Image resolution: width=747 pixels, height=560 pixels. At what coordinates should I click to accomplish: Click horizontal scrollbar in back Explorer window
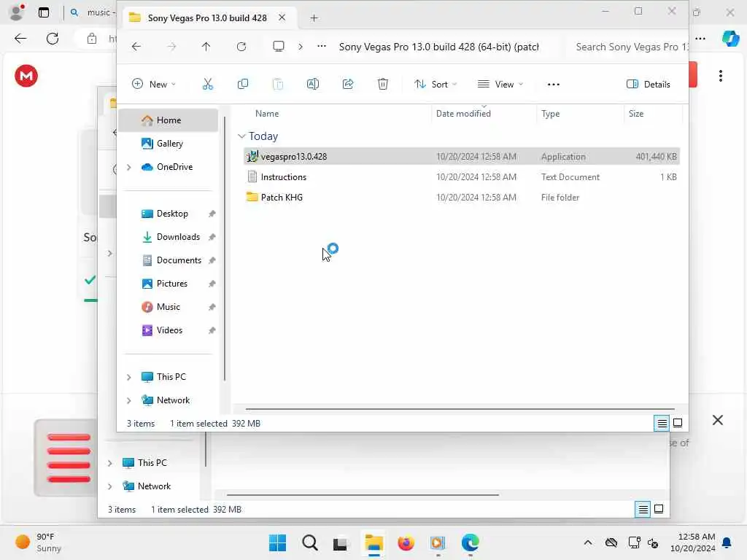pos(363,495)
